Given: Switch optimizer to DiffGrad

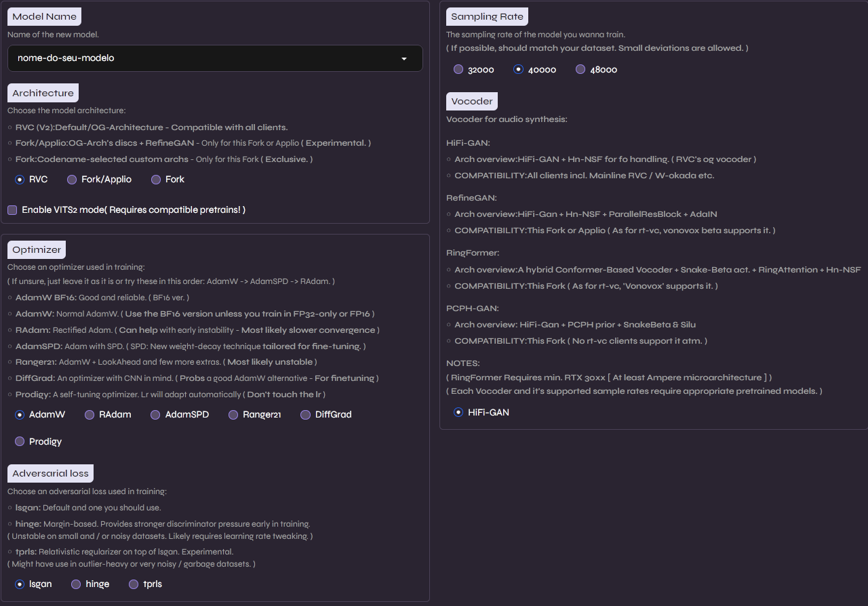Looking at the screenshot, I should pos(306,415).
